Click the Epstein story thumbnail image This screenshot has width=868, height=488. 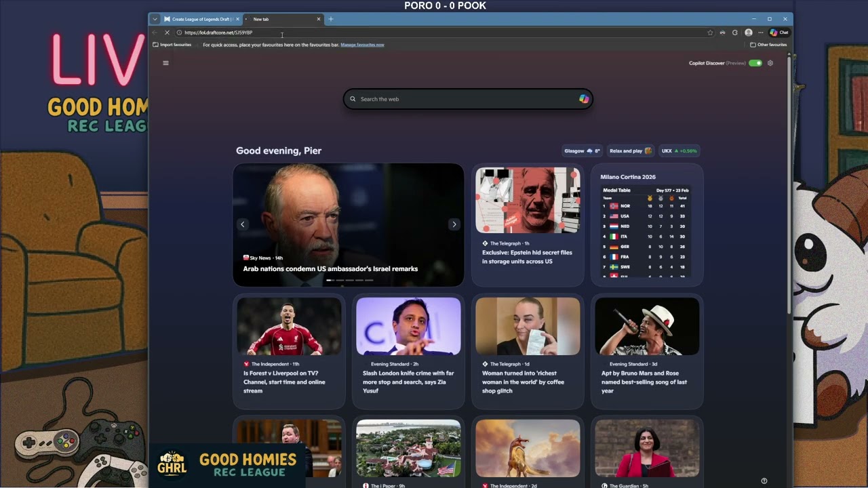tap(528, 200)
